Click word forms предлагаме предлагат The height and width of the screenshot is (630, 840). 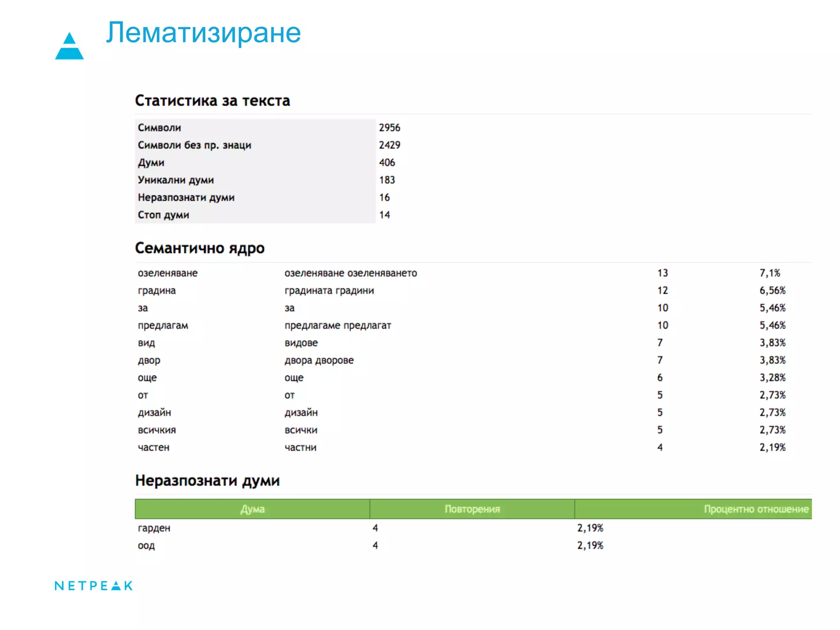tap(338, 326)
